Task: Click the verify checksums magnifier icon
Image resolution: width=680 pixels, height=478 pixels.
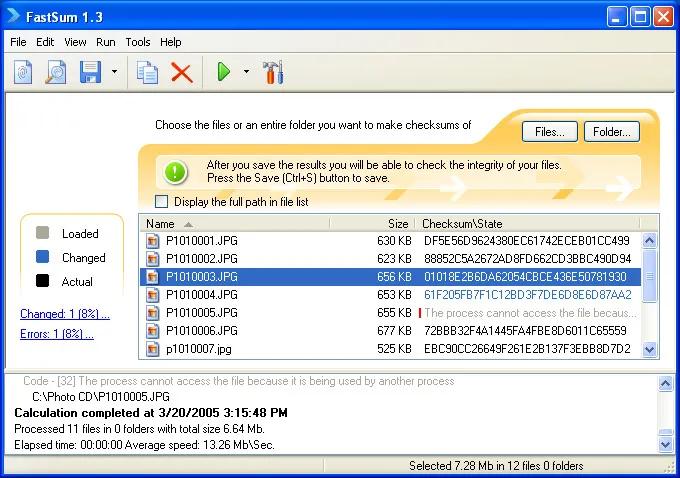Action: pyautogui.click(x=56, y=72)
